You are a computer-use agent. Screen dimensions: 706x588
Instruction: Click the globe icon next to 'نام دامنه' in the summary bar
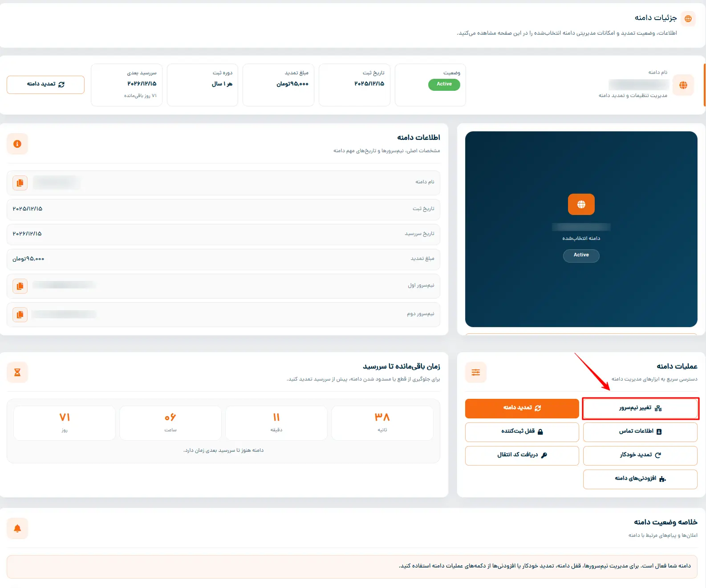683,85
